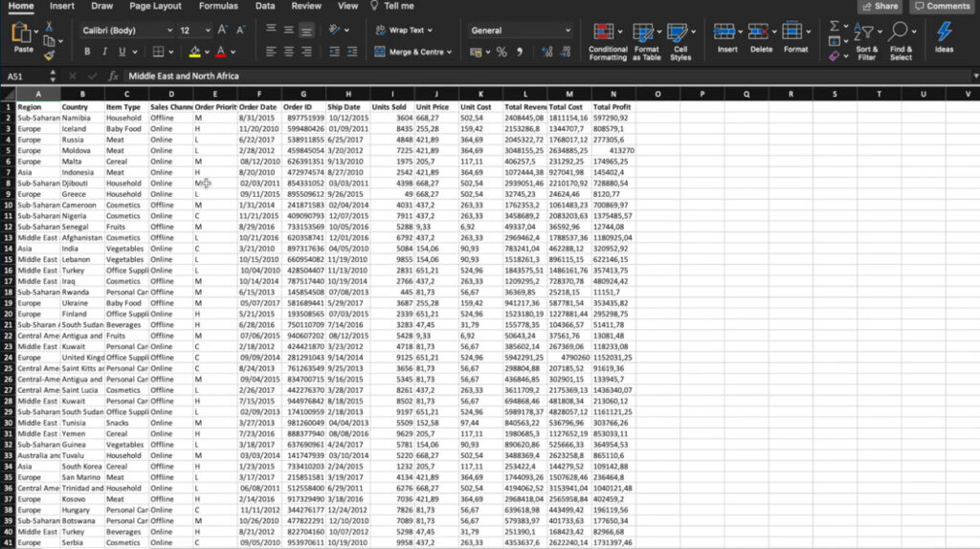
Task: Switch to the Formulas ribbon tab
Action: pos(218,6)
